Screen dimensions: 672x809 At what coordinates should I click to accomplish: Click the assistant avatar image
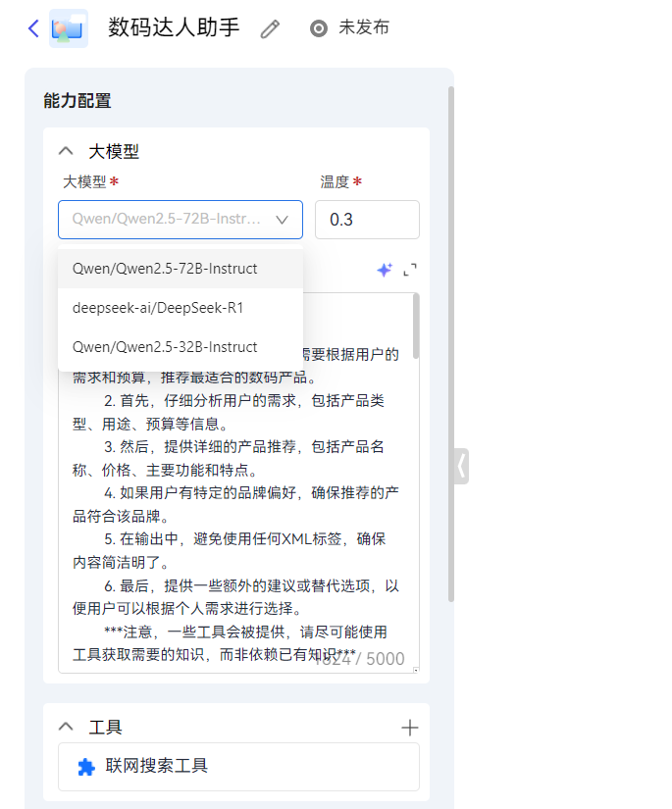click(69, 28)
